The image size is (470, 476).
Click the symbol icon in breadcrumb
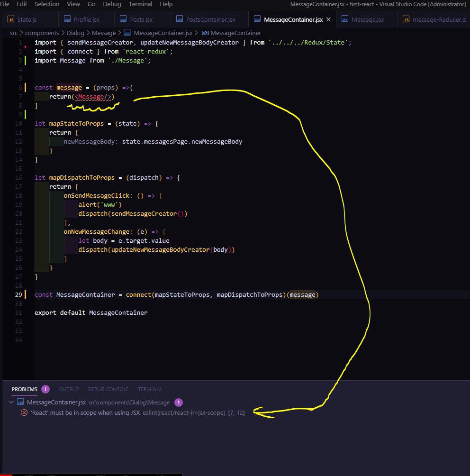coord(205,33)
